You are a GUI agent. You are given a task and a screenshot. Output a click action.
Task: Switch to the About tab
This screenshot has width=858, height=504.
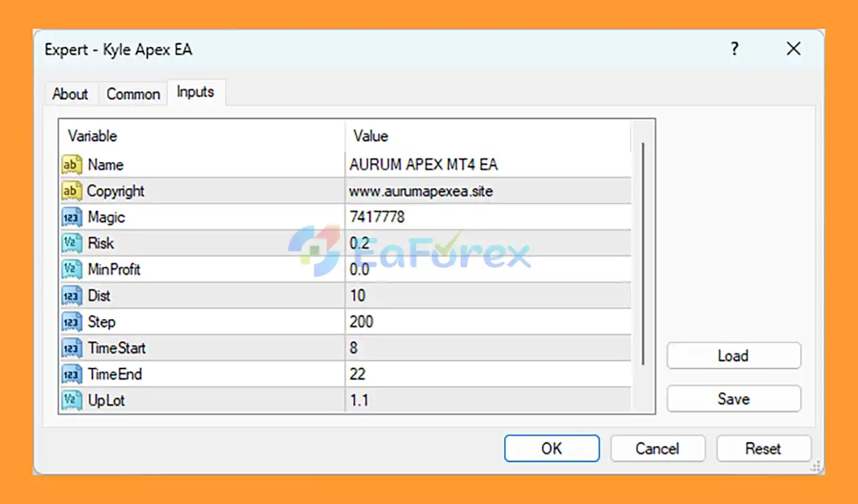click(x=70, y=94)
